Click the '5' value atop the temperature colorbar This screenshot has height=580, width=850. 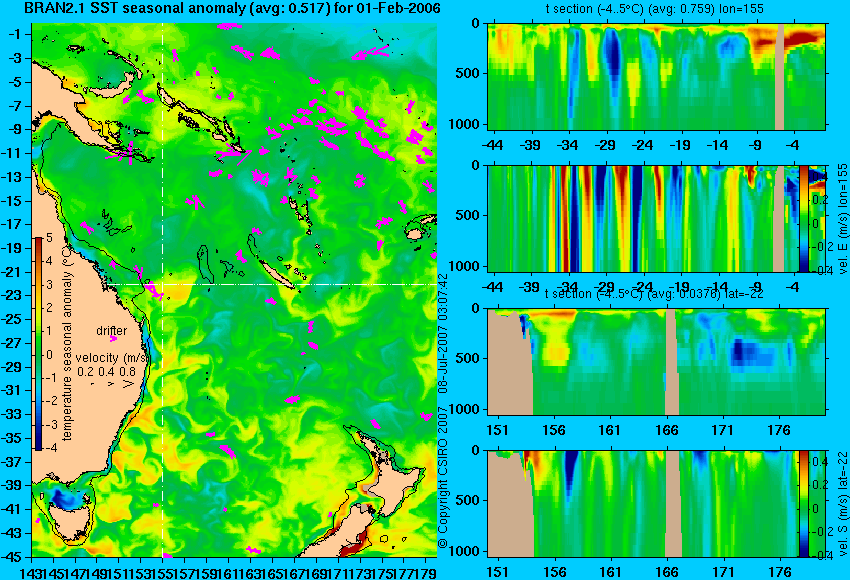[x=49, y=238]
